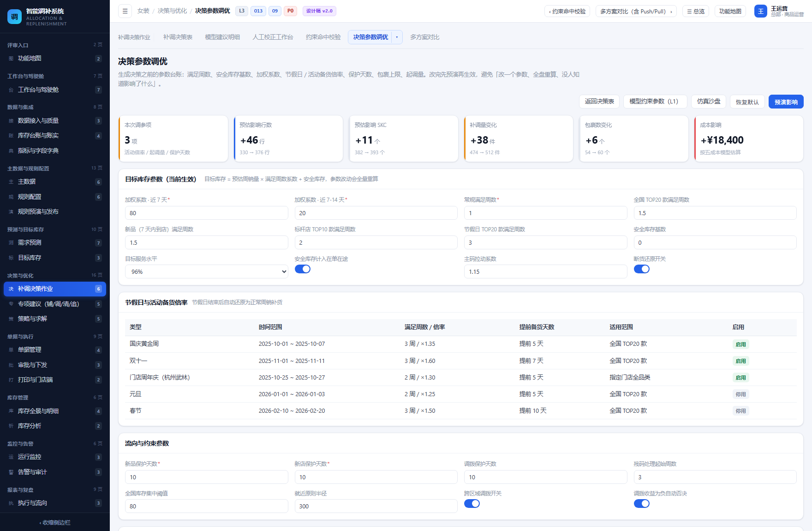812x531 pixels.
Task: Go to 约束命中校验 previous-page link
Action: pos(567,11)
